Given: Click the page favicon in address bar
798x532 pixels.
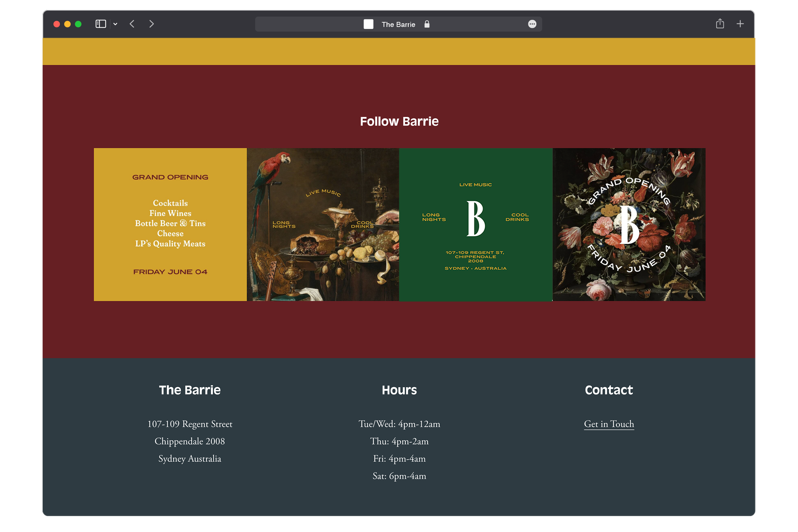Looking at the screenshot, I should point(368,24).
